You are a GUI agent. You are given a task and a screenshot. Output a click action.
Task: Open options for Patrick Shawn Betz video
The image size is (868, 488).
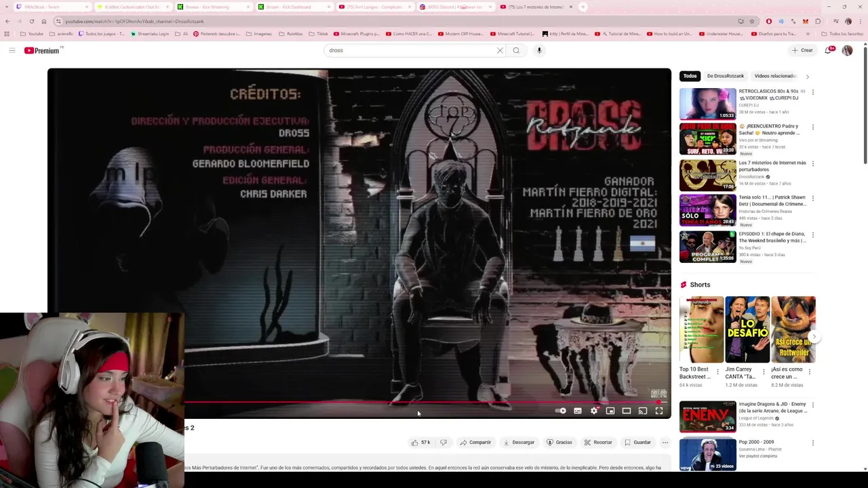pos(812,199)
